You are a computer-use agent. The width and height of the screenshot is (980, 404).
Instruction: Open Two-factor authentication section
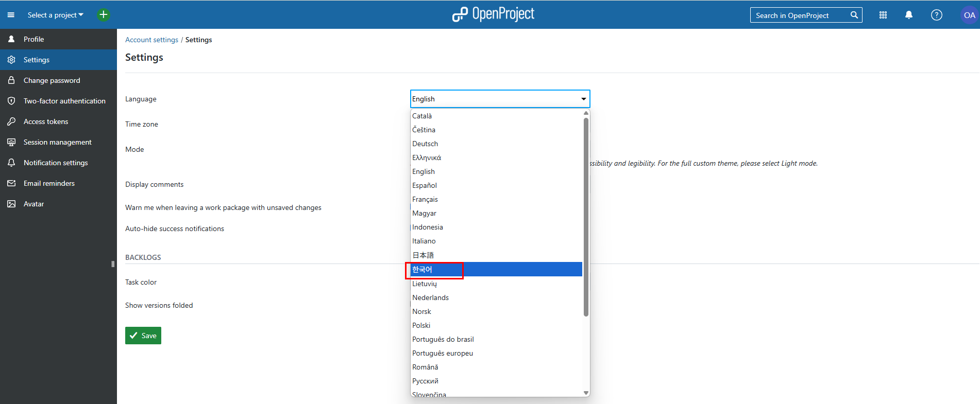click(58, 101)
